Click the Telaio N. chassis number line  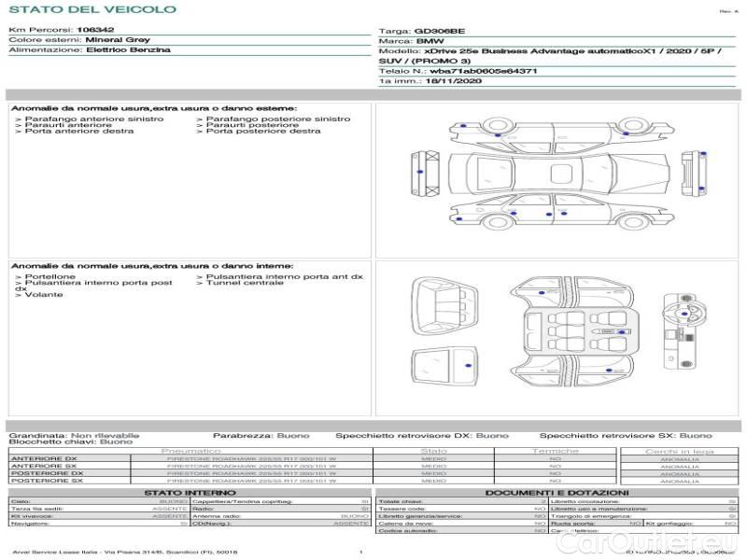coord(458,71)
